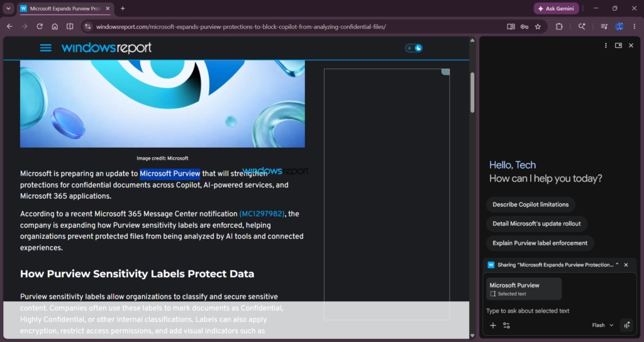This screenshot has width=644, height=342.
Task: Choose Describe Copilot limitations suggestion
Action: (531, 204)
